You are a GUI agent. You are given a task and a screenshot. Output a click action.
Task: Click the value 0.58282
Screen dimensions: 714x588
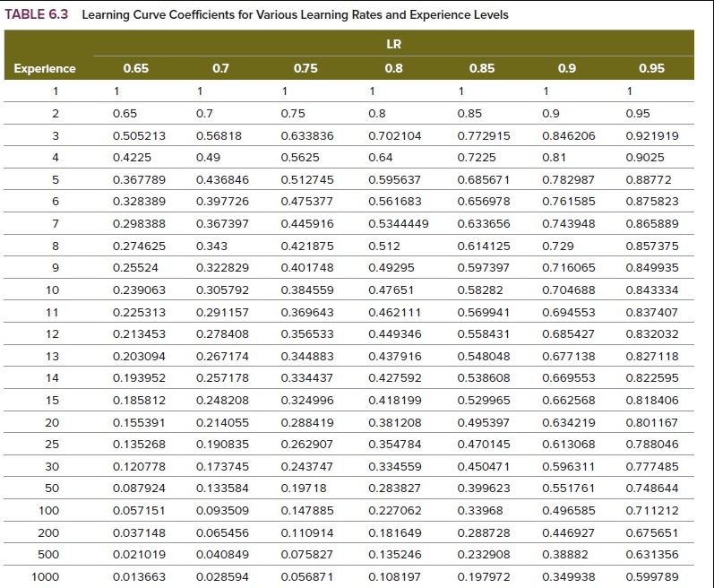[480, 290]
